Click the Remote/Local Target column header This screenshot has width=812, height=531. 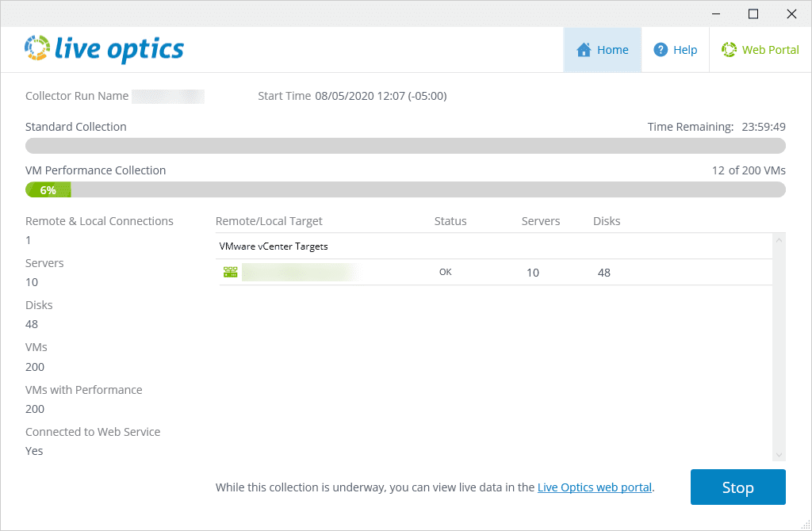pos(269,221)
